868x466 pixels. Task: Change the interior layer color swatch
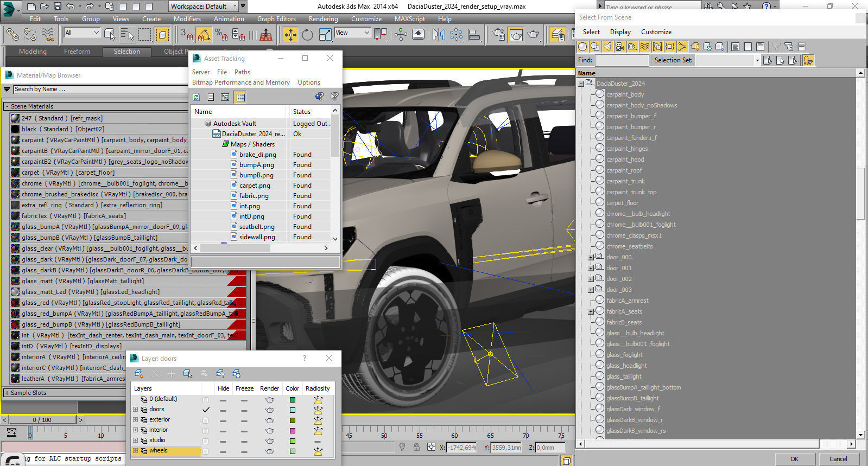tap(293, 431)
